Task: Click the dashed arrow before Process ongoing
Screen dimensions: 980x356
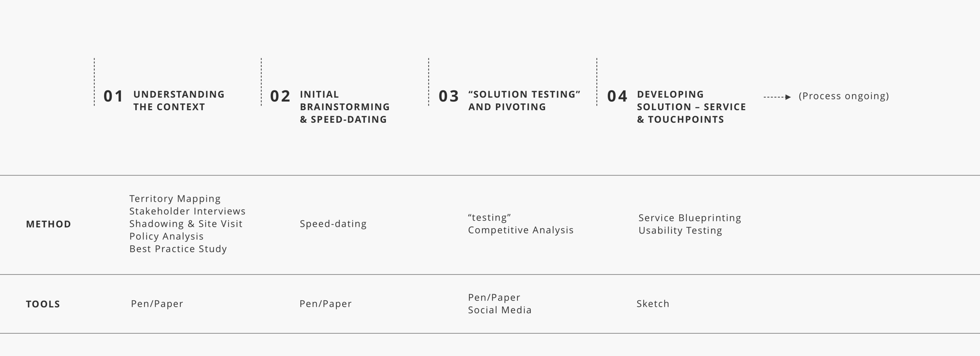Action: [x=777, y=97]
